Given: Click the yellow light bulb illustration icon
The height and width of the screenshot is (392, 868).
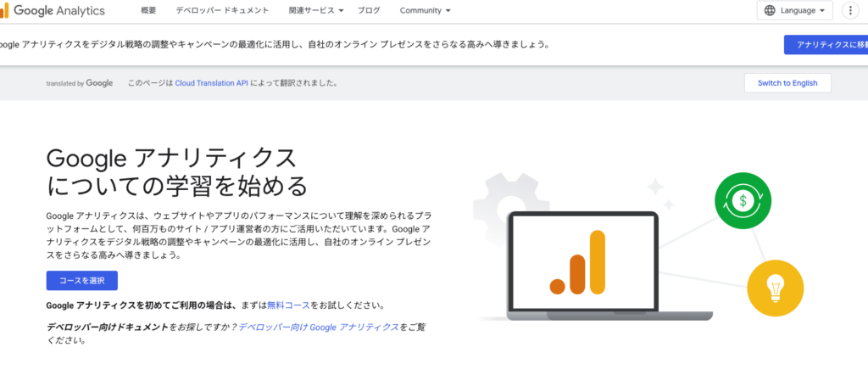Looking at the screenshot, I should pyautogui.click(x=775, y=288).
